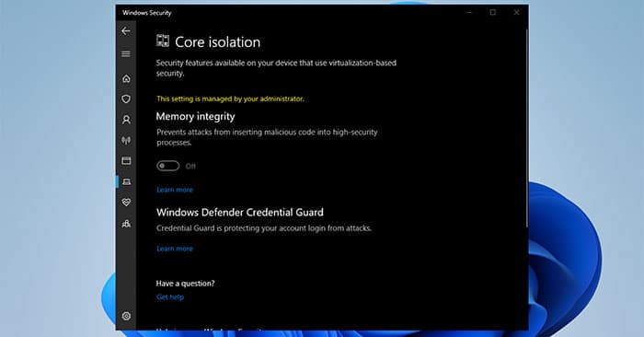Click the vertical scrollbar thumb
The height and width of the screenshot is (337, 644).
pos(526,127)
